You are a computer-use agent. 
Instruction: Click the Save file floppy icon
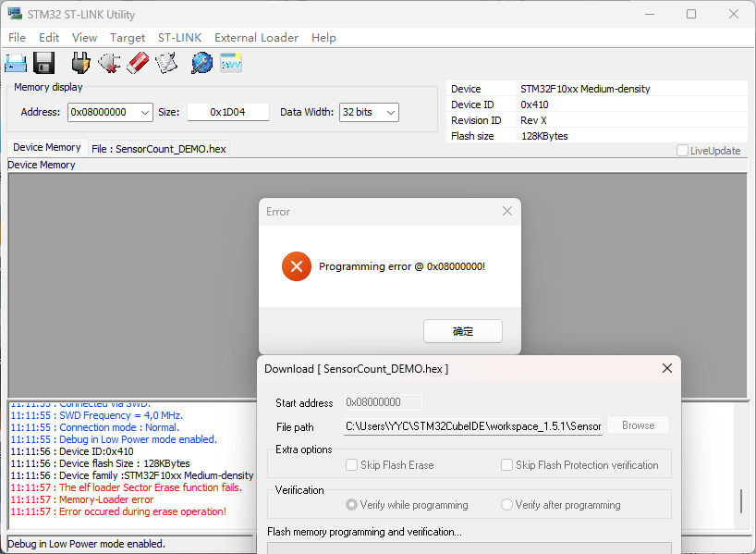43,63
